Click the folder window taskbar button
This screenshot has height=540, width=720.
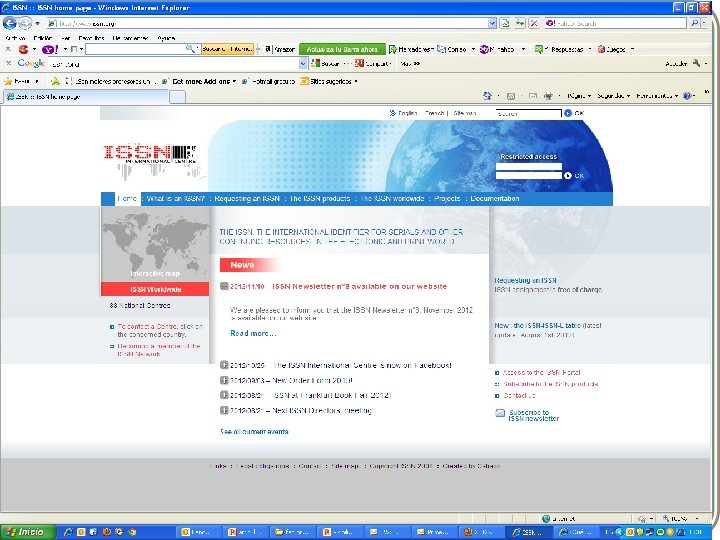tap(292, 532)
